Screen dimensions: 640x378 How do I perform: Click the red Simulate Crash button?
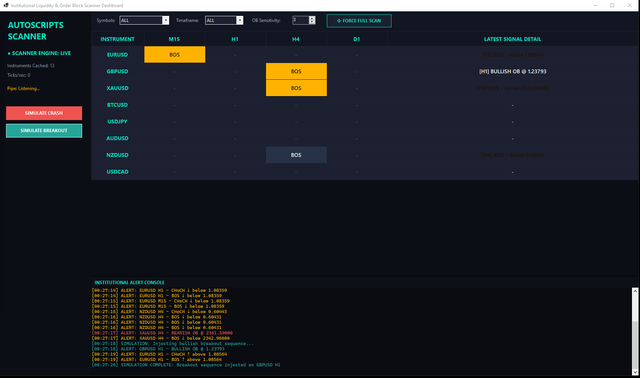44,113
